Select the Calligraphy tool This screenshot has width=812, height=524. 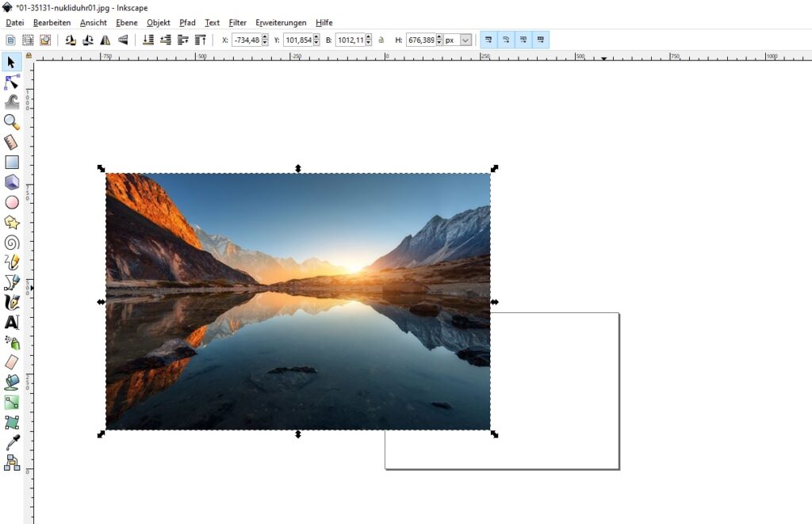11,302
